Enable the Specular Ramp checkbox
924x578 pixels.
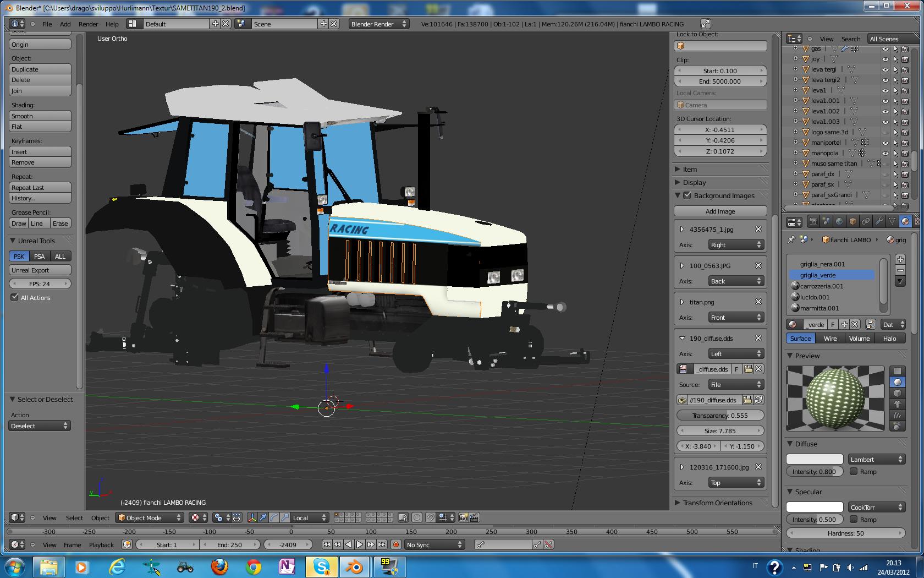pos(854,519)
